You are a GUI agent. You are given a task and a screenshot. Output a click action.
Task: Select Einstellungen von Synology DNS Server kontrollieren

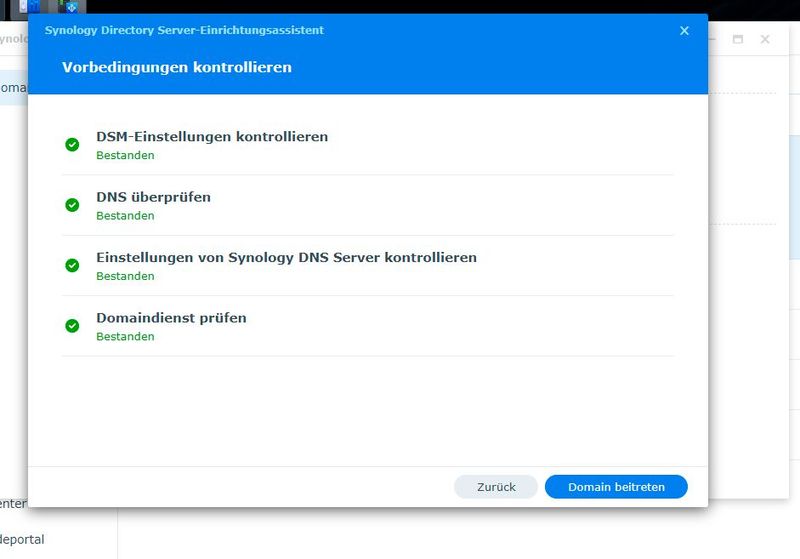pyautogui.click(x=286, y=258)
